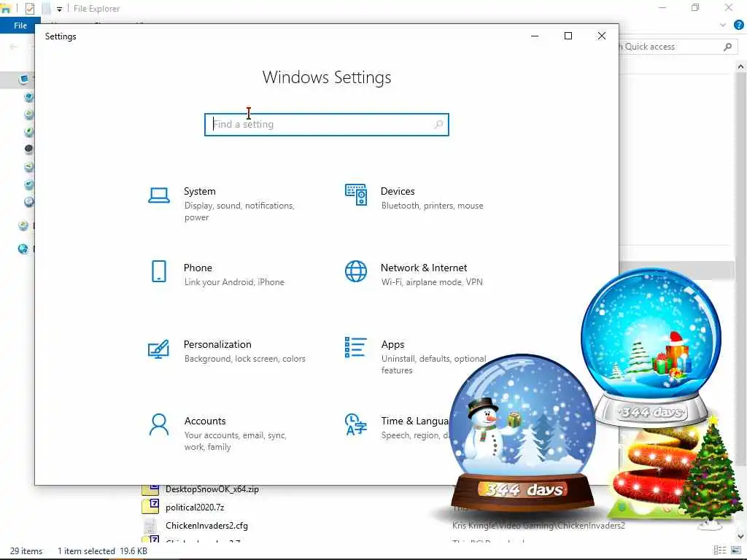Viewport: 747px width, 560px height.
Task: Click the decorated Christmas tree desktop widget
Action: 711,472
